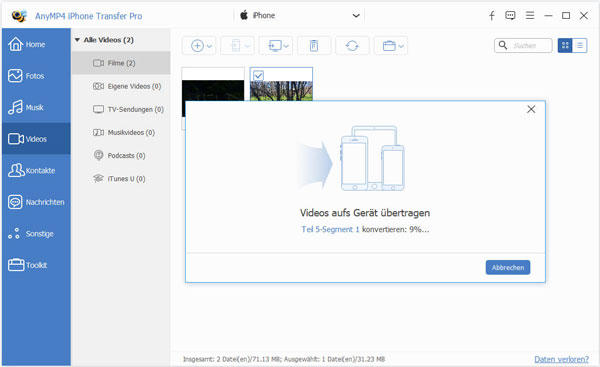
Task: Open the toolbox dropdown arrow
Action: [401, 46]
